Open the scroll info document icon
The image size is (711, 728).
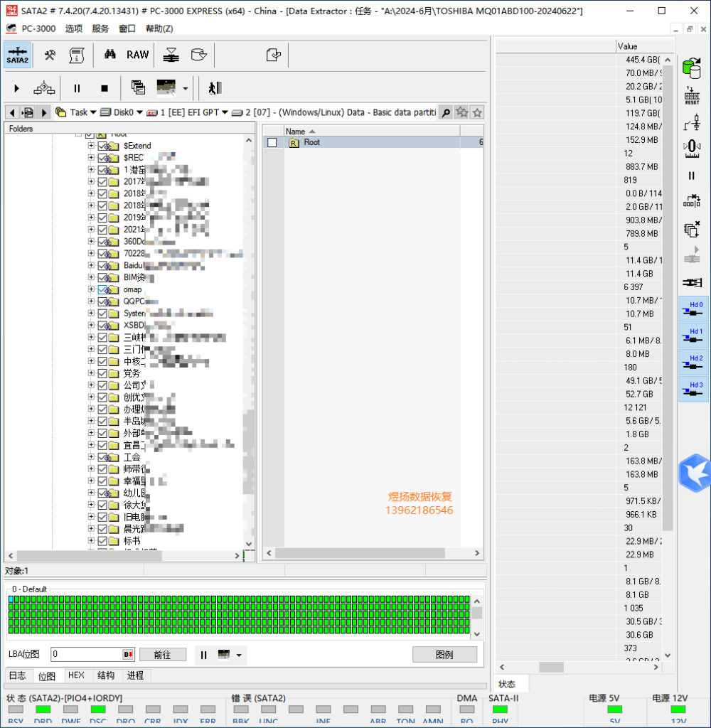[x=76, y=55]
